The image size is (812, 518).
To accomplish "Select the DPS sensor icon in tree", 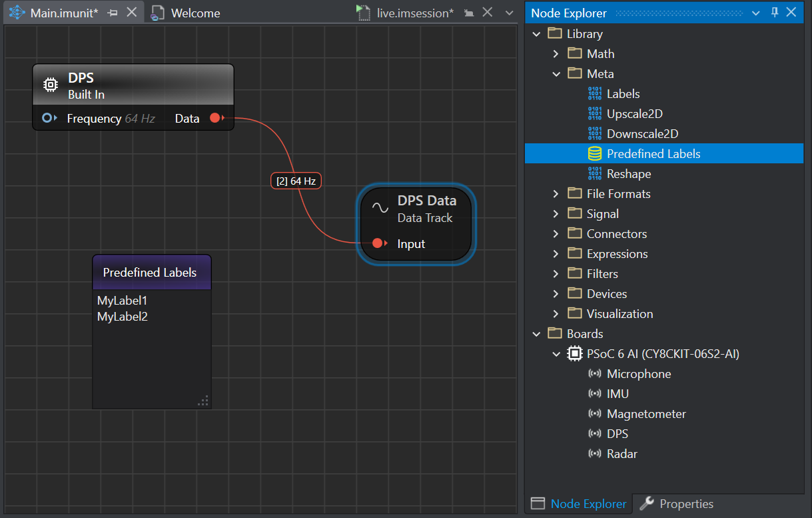I will 595,434.
